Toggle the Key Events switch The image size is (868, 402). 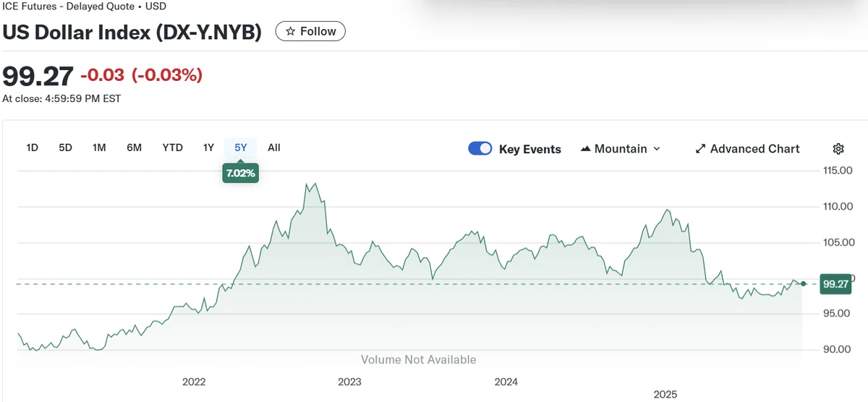[480, 149]
